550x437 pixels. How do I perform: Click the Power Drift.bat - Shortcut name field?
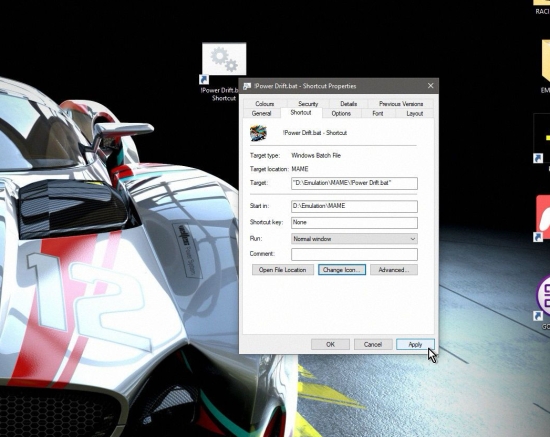315,133
